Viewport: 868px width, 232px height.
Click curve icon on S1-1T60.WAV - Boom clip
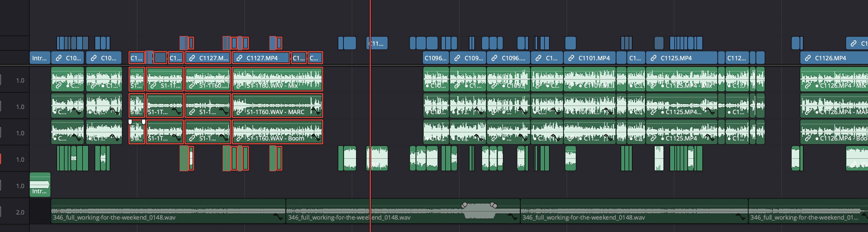(316, 137)
